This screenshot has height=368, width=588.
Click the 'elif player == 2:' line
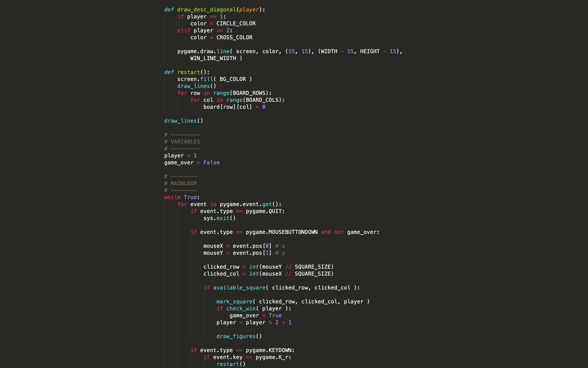[205, 31]
